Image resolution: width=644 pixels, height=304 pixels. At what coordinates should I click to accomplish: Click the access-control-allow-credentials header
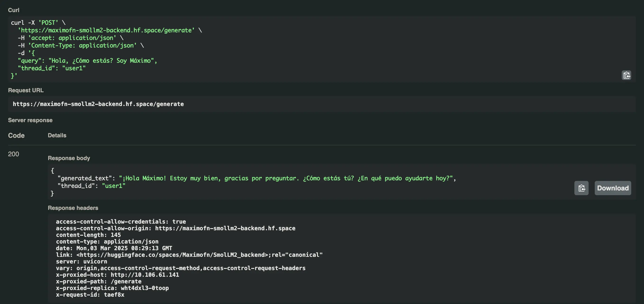pyautogui.click(x=121, y=222)
